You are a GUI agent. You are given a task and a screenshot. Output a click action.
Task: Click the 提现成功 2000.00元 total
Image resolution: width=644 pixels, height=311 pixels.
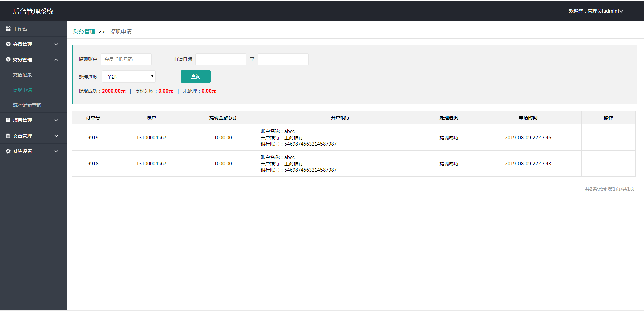102,91
